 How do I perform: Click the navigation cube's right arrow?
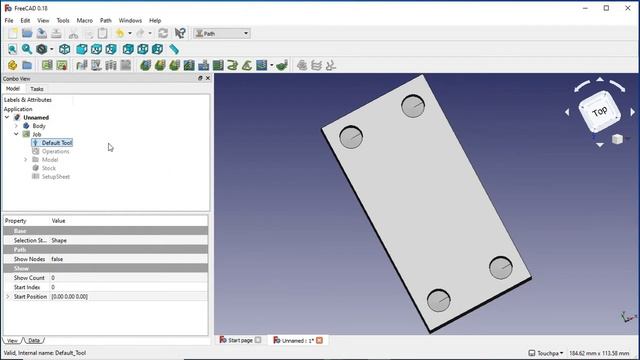point(633,112)
